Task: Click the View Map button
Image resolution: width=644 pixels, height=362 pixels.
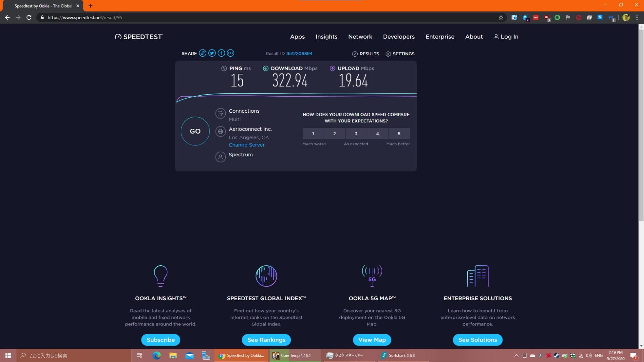Action: 372,340
